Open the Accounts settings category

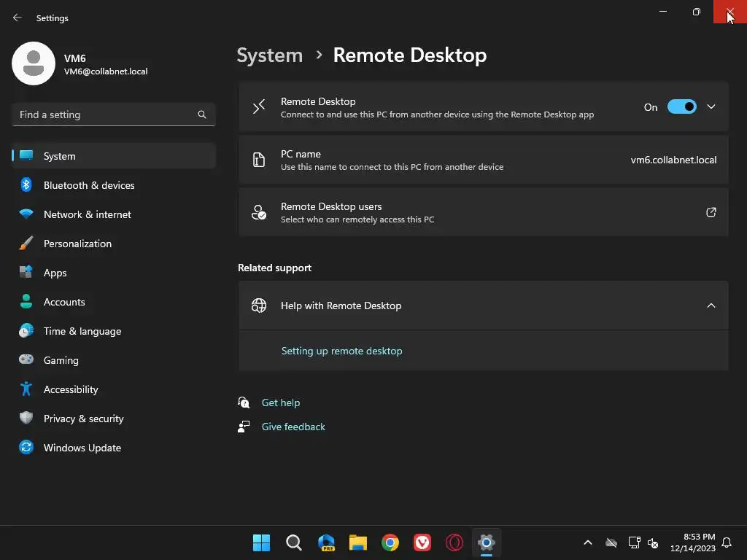click(113, 302)
